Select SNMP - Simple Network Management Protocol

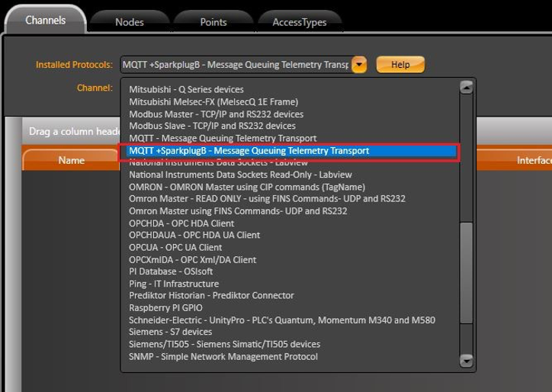(223, 357)
